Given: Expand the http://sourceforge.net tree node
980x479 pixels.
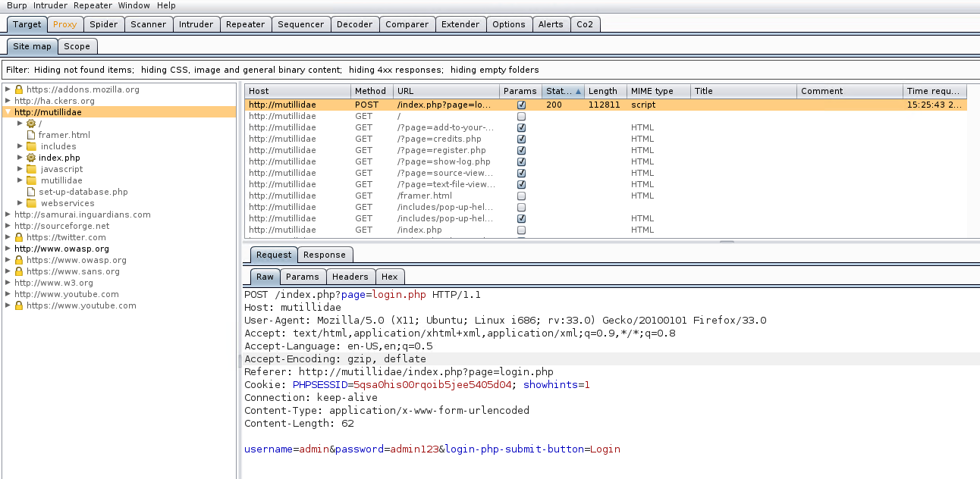Looking at the screenshot, I should click(8, 226).
